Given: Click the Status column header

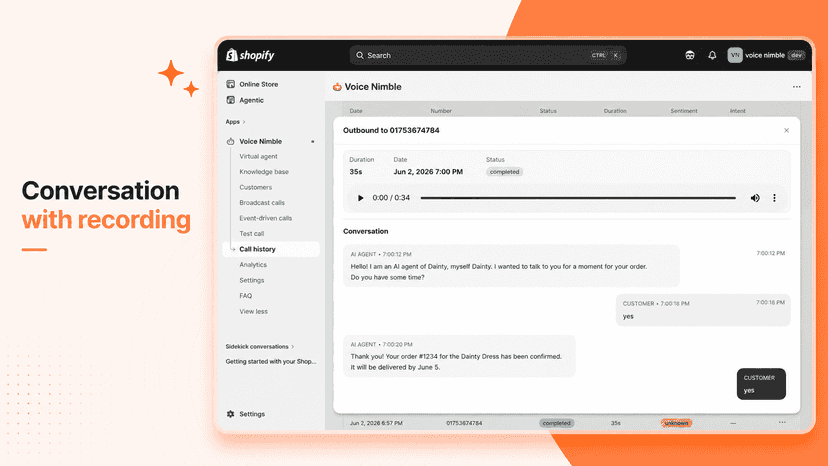Looking at the screenshot, I should tap(548, 111).
